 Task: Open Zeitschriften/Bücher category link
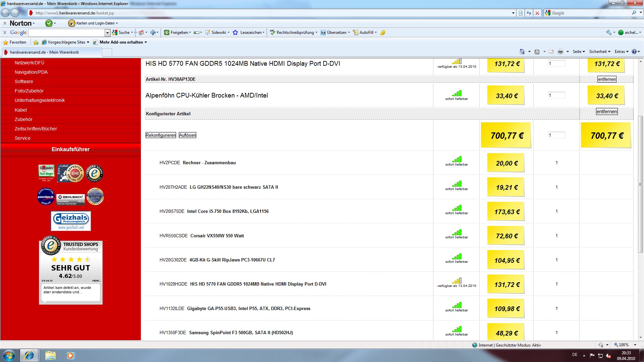coord(36,129)
